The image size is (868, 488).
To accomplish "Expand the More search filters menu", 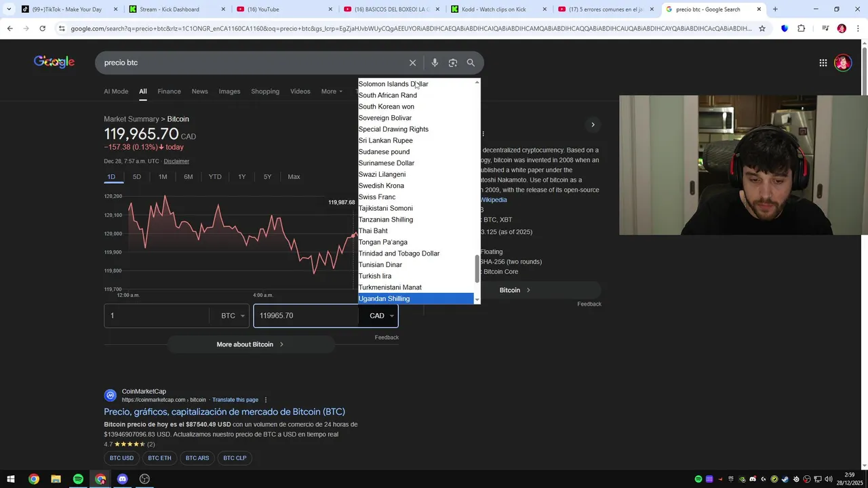I will point(332,91).
